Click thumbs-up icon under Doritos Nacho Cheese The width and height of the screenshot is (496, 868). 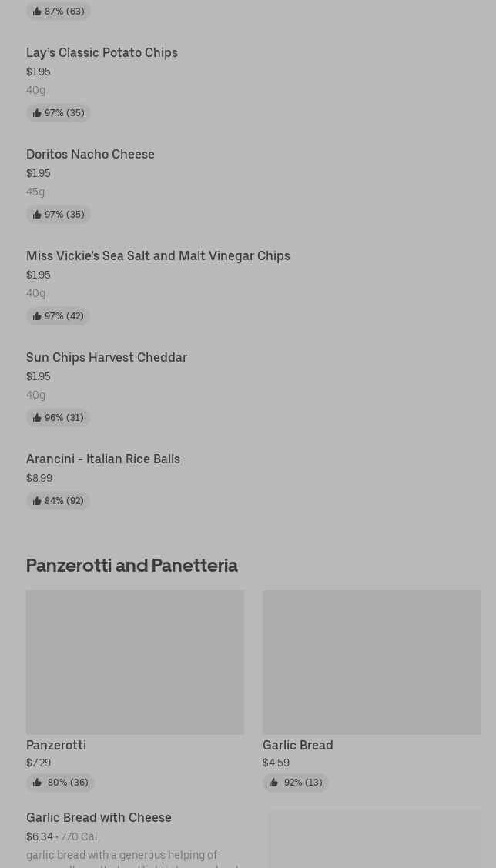tap(37, 215)
